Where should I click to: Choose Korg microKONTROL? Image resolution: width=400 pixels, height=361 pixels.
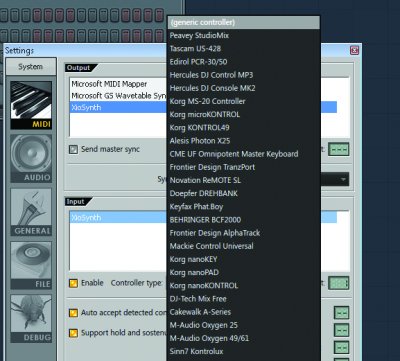243,114
